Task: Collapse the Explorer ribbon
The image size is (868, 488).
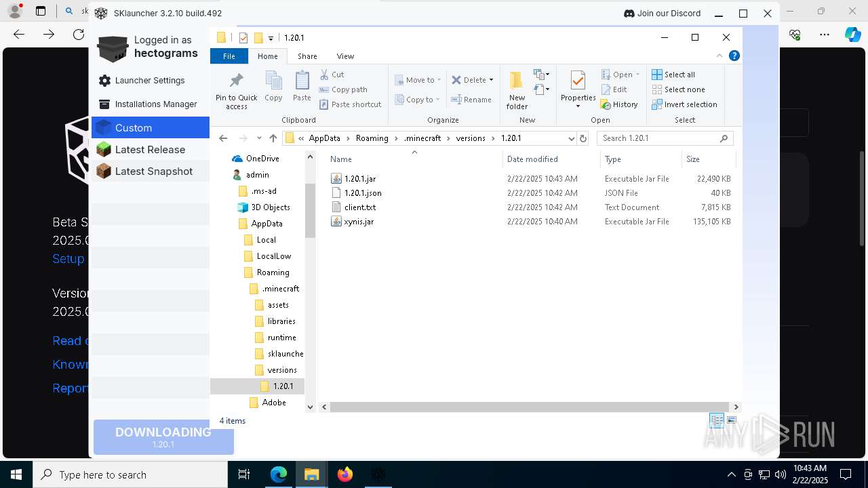Action: pos(719,56)
